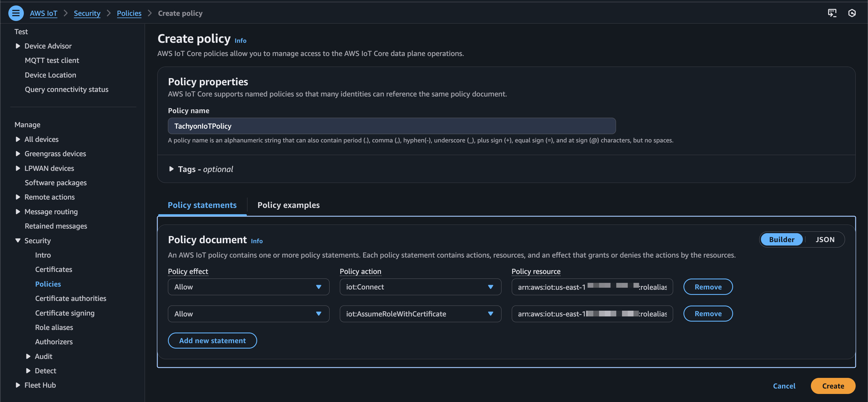Collapse the Security section arrow
868x402 pixels.
[18, 241]
